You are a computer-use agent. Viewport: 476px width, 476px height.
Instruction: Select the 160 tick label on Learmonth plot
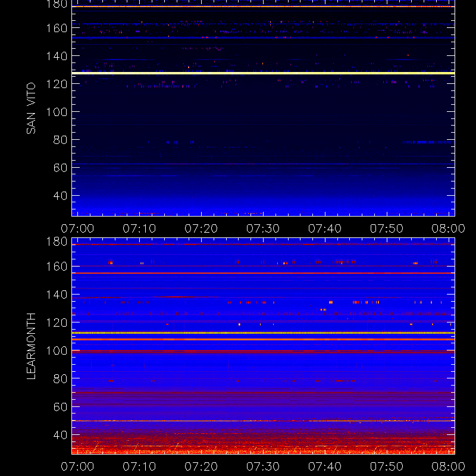(57, 267)
